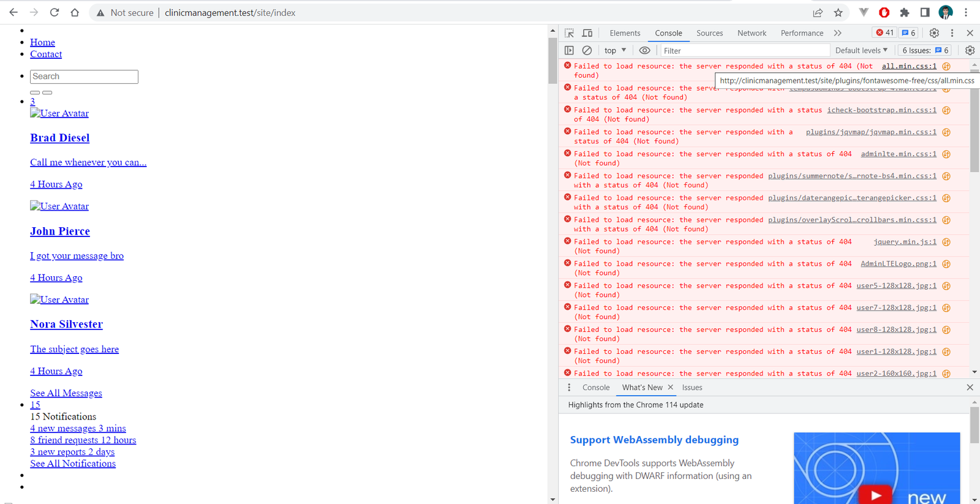The image size is (980, 504).
Task: Create live expression with eye icon
Action: tap(644, 50)
